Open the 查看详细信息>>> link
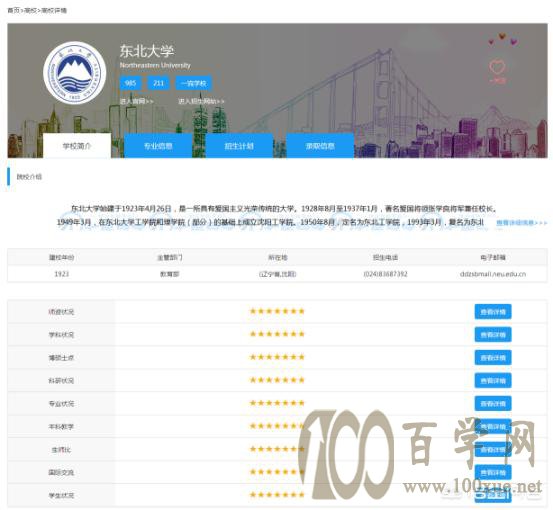The image size is (553, 510). click(522, 223)
